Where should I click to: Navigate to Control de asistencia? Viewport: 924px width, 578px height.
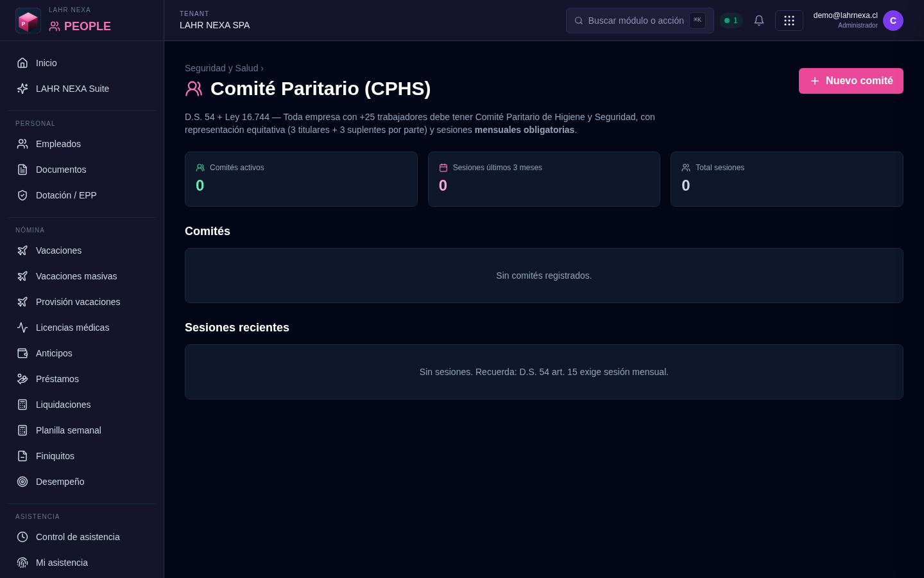point(81,537)
